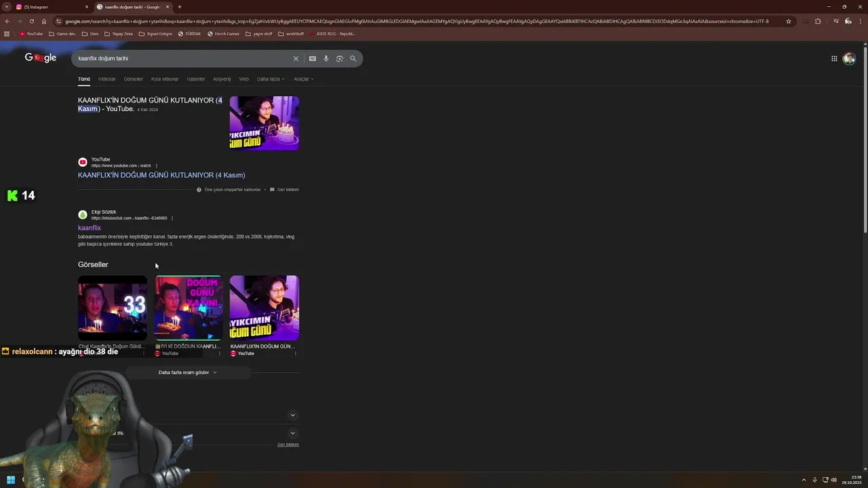Viewport: 868px width, 488px height.
Task: Search by image with the Lens icon
Action: tap(340, 58)
